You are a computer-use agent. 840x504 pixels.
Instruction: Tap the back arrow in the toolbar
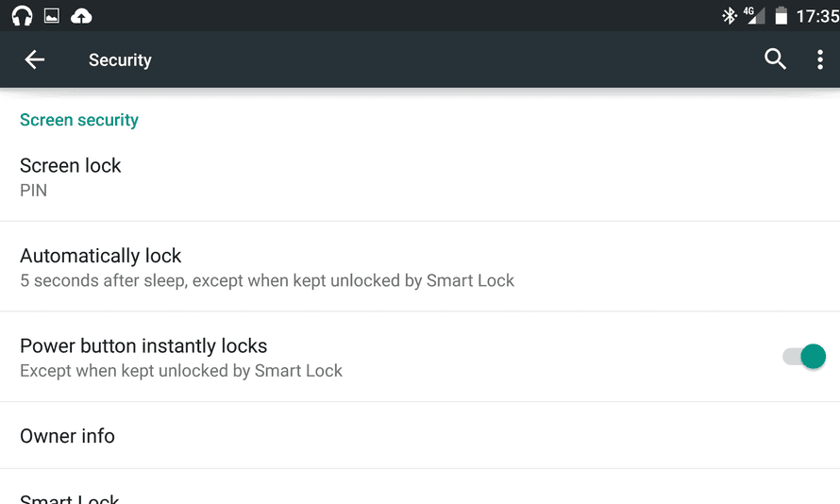[x=35, y=59]
